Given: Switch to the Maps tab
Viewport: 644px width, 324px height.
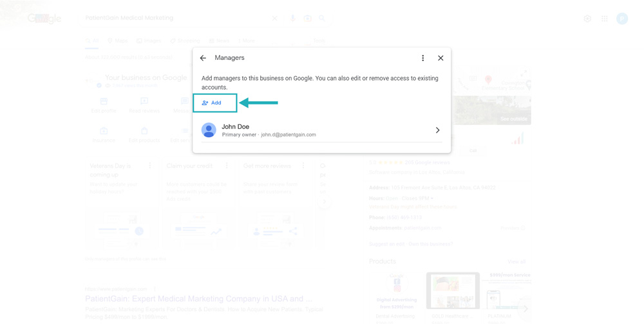Looking at the screenshot, I should pos(117,41).
